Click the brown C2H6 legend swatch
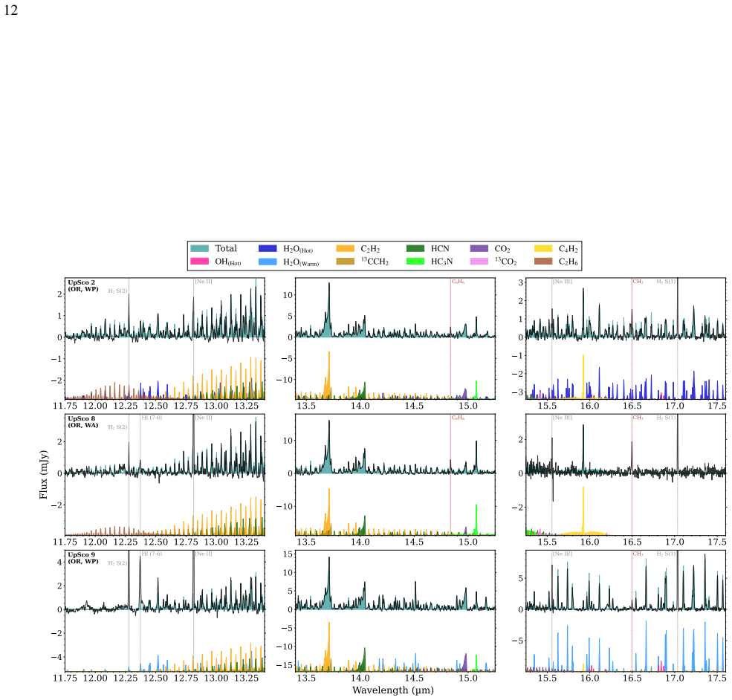 [543, 262]
